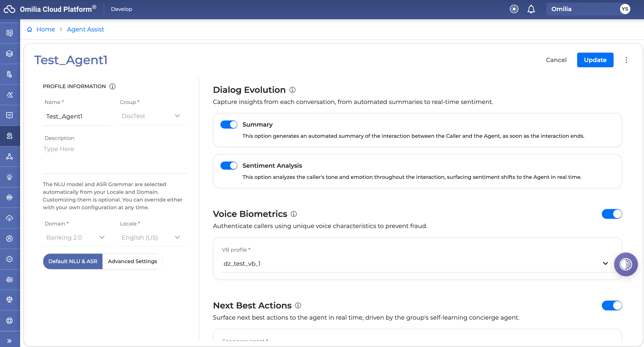The width and height of the screenshot is (644, 347).
Task: Open the audio-bars speech bubble sidebar icon
Action: click(9, 115)
